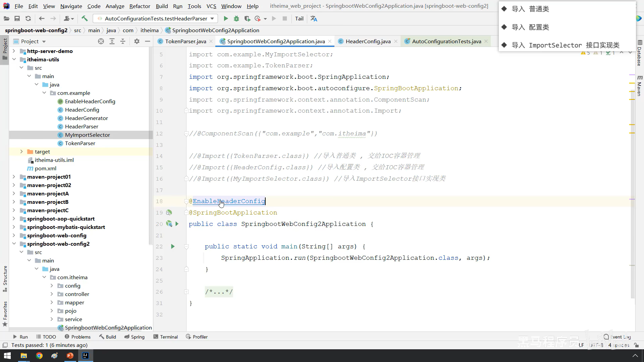
Task: Open the Terminal tool window
Action: [165, 337]
